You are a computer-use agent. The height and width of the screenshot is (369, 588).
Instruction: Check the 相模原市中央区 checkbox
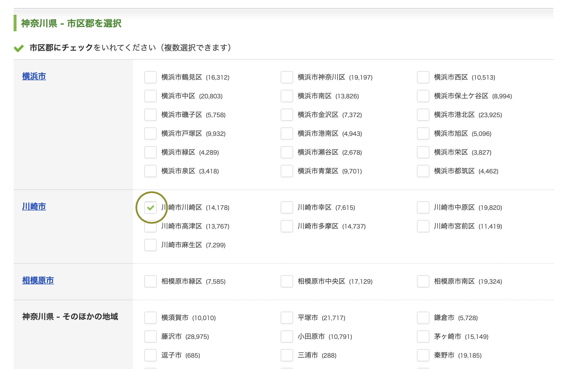coord(287,281)
